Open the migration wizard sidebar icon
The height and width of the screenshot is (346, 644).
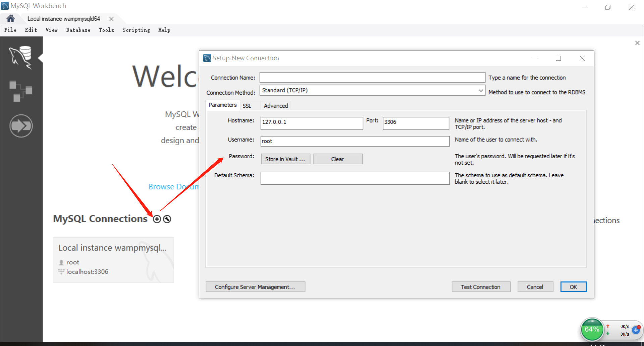pos(21,126)
